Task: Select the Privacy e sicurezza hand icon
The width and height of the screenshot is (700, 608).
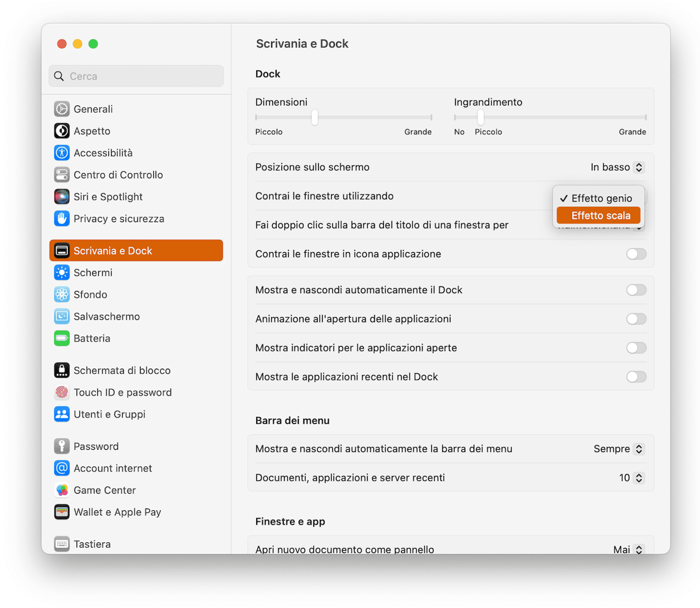Action: tap(62, 218)
